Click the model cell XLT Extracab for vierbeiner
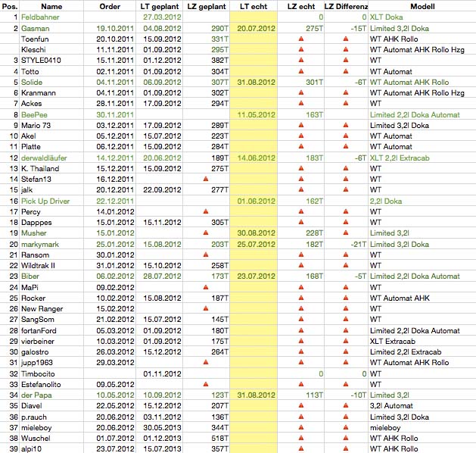Screen dimensions: 476x453 pos(393,341)
